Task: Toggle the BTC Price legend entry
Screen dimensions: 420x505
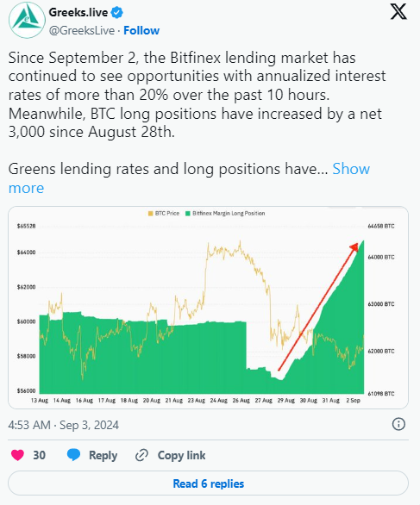Action: pyautogui.click(x=164, y=213)
